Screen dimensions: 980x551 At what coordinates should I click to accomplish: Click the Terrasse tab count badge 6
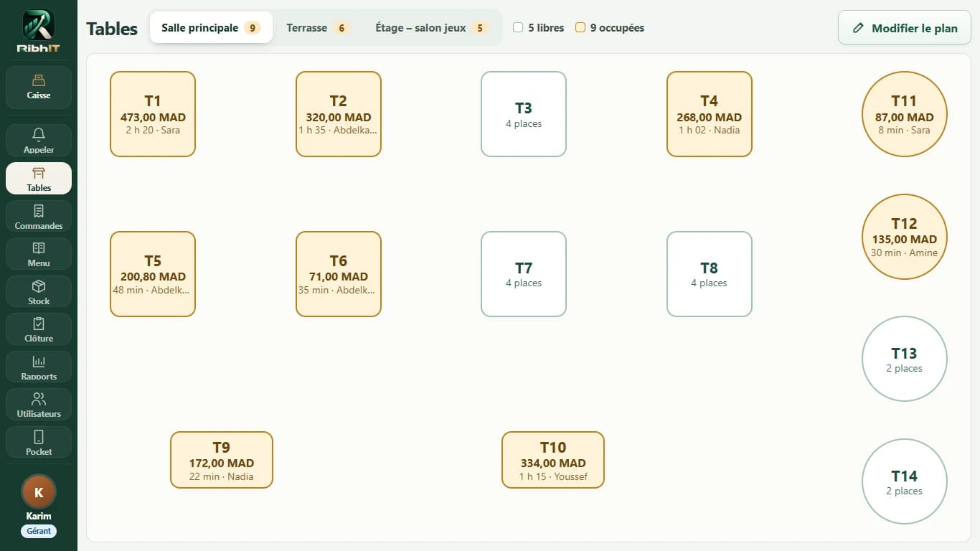(x=341, y=28)
